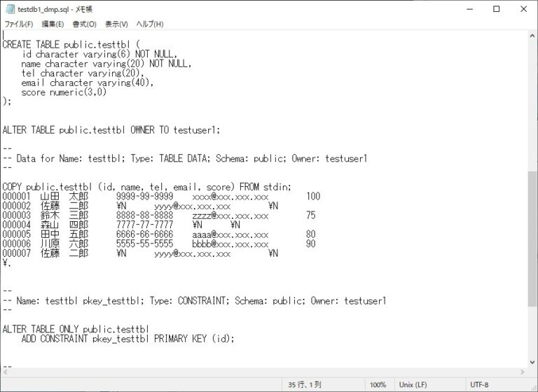
Task: Click vertical scrollbar up arrow
Action: [532, 36]
